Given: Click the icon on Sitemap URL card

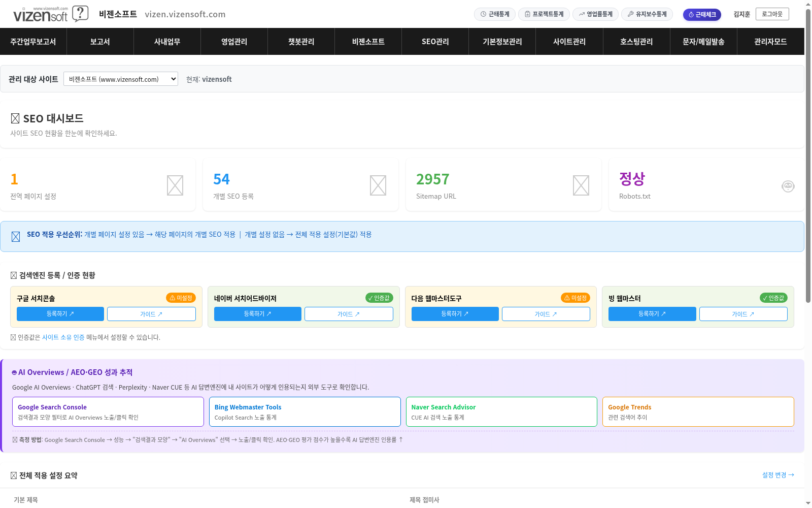Looking at the screenshot, I should pyautogui.click(x=581, y=185).
